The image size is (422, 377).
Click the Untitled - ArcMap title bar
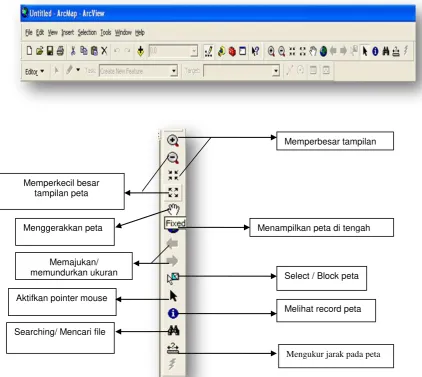coord(218,13)
